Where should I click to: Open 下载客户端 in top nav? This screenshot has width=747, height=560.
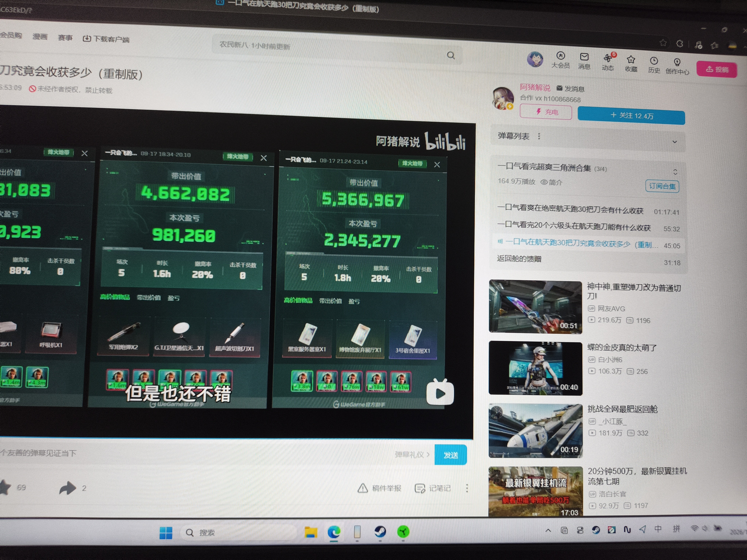click(106, 39)
